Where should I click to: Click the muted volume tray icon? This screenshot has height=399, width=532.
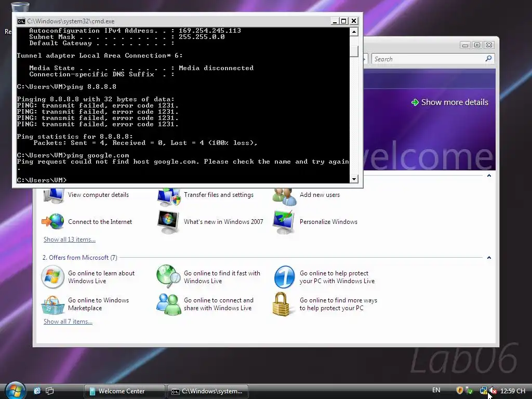(493, 391)
